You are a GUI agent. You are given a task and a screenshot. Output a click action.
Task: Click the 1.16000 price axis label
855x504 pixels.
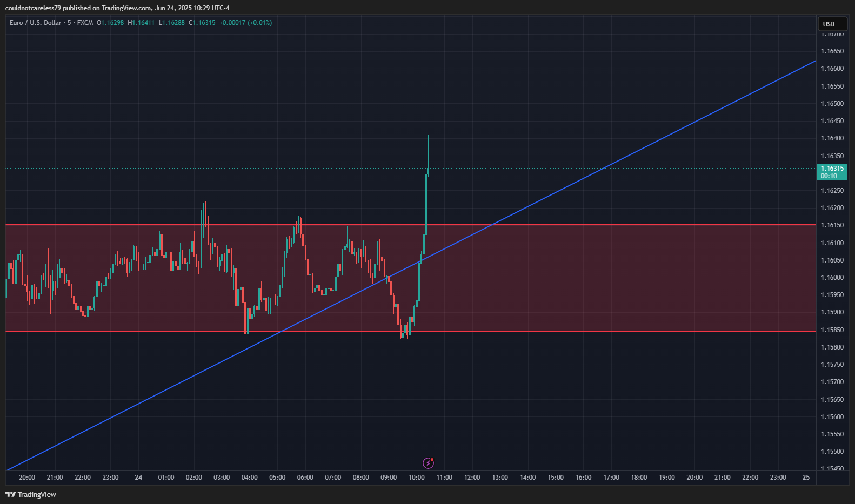[832, 278]
